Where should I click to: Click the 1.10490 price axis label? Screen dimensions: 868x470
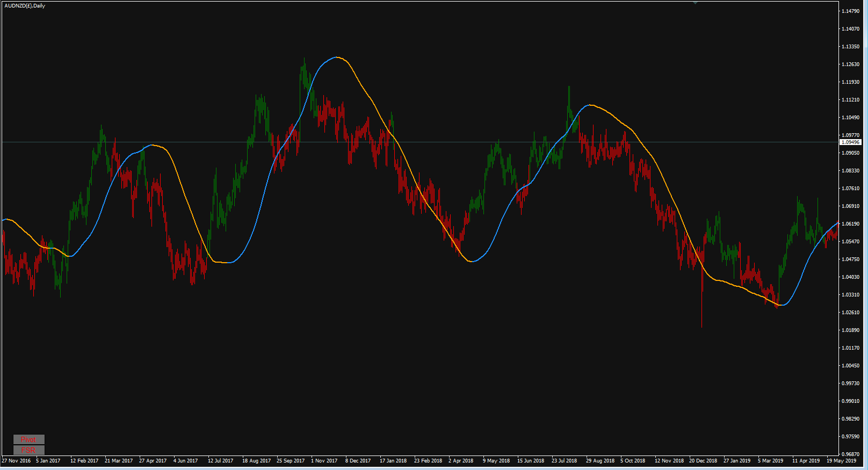(851, 118)
